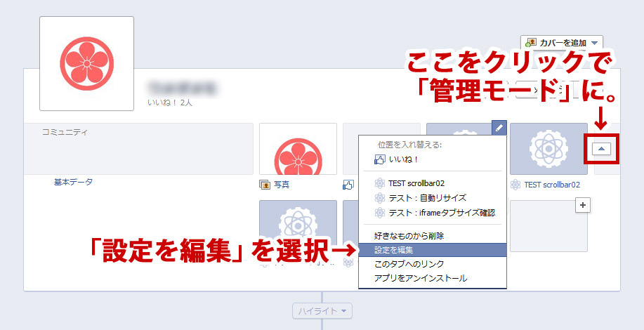Click the いいね！ 2人 count text
This screenshot has width=644, height=330.
point(170,103)
